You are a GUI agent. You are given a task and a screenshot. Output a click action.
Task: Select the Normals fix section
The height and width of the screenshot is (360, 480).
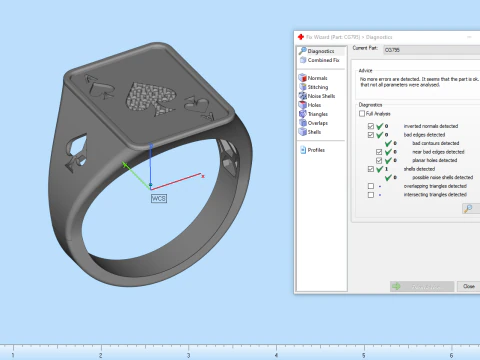[x=317, y=78]
